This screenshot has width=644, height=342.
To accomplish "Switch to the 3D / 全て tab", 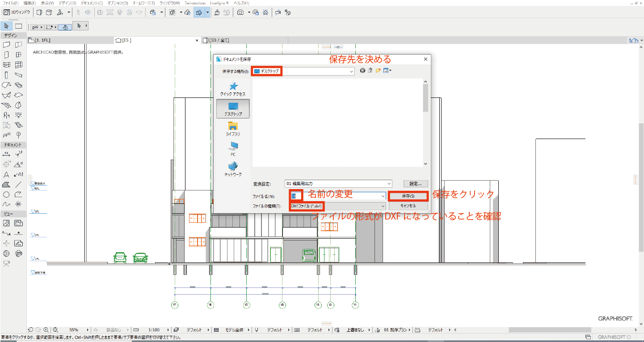I will point(218,40).
